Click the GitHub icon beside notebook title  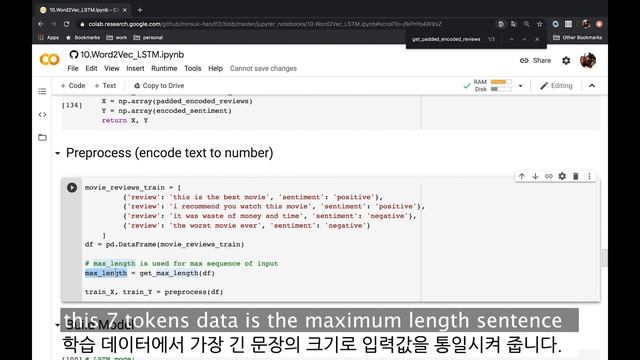pyautogui.click(x=73, y=55)
